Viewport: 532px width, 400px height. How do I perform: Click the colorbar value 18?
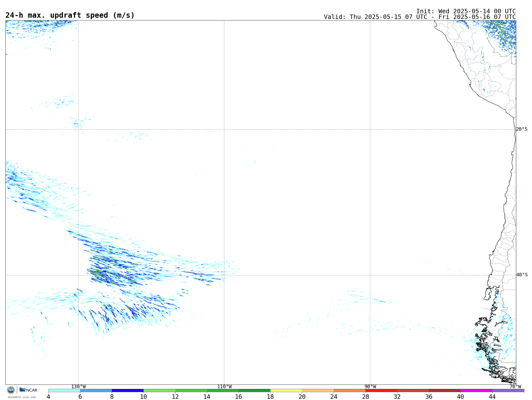(270, 397)
